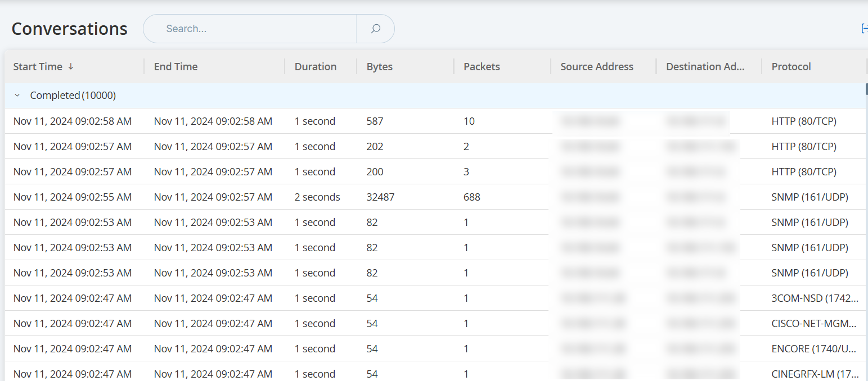
Task: Click the Bytes column header
Action: [380, 67]
